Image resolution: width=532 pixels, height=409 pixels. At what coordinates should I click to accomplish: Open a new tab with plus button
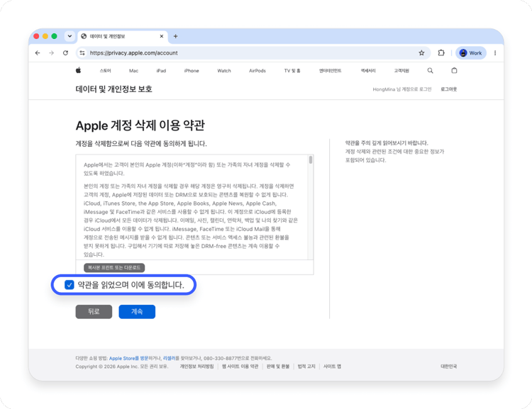tap(175, 36)
